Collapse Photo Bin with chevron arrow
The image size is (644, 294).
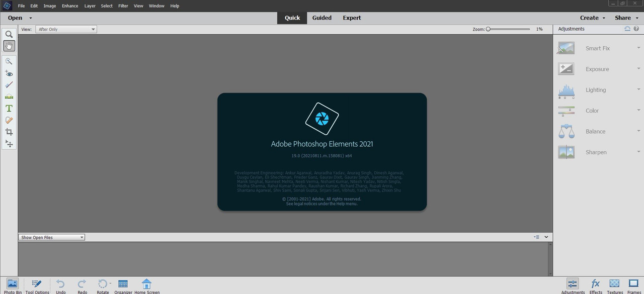pos(546,237)
